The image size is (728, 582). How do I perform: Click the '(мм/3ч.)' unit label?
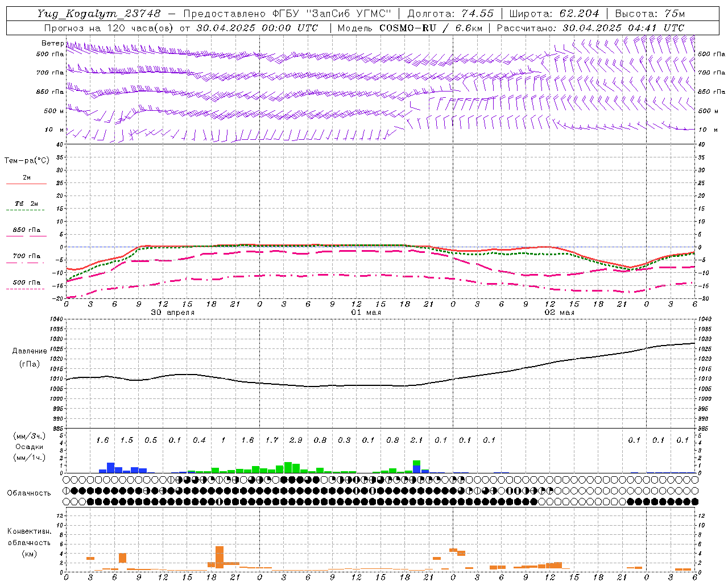(29, 436)
